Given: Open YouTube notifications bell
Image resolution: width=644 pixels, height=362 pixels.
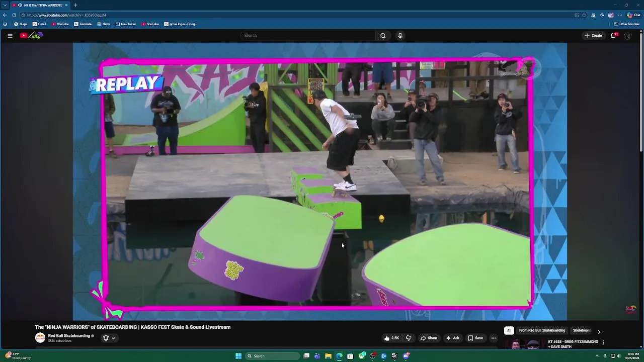Looking at the screenshot, I should [x=614, y=36].
